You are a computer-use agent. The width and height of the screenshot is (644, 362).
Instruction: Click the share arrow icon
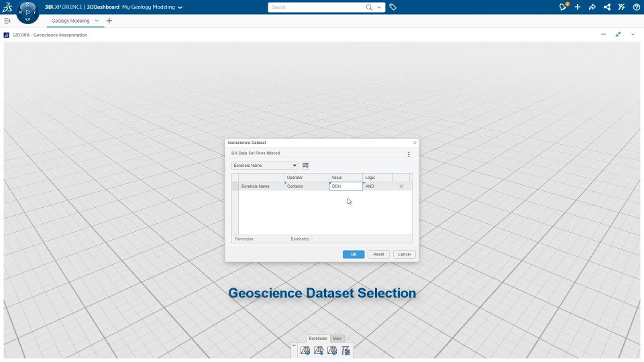tap(592, 7)
